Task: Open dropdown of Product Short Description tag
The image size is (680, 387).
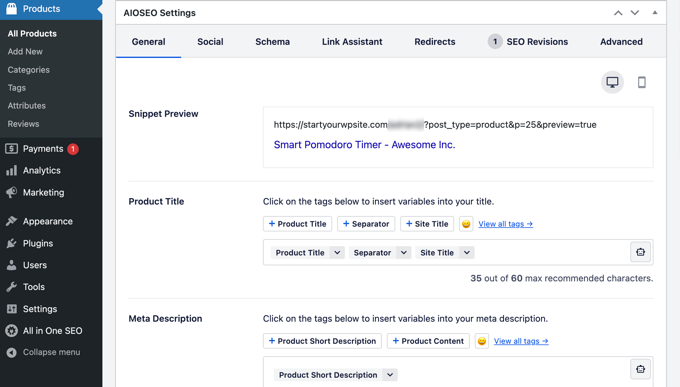Action: pos(390,375)
